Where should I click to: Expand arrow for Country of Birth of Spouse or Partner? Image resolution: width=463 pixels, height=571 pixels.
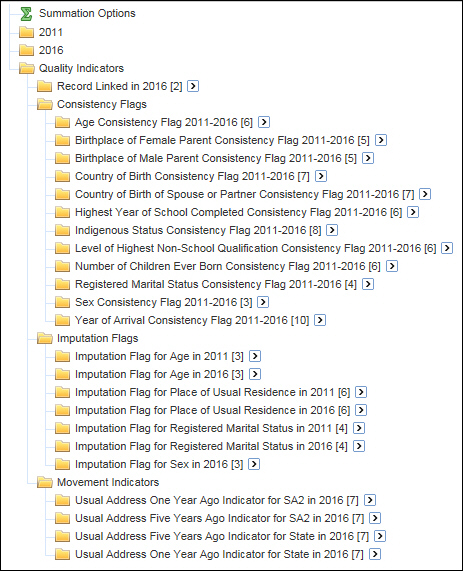pos(425,194)
